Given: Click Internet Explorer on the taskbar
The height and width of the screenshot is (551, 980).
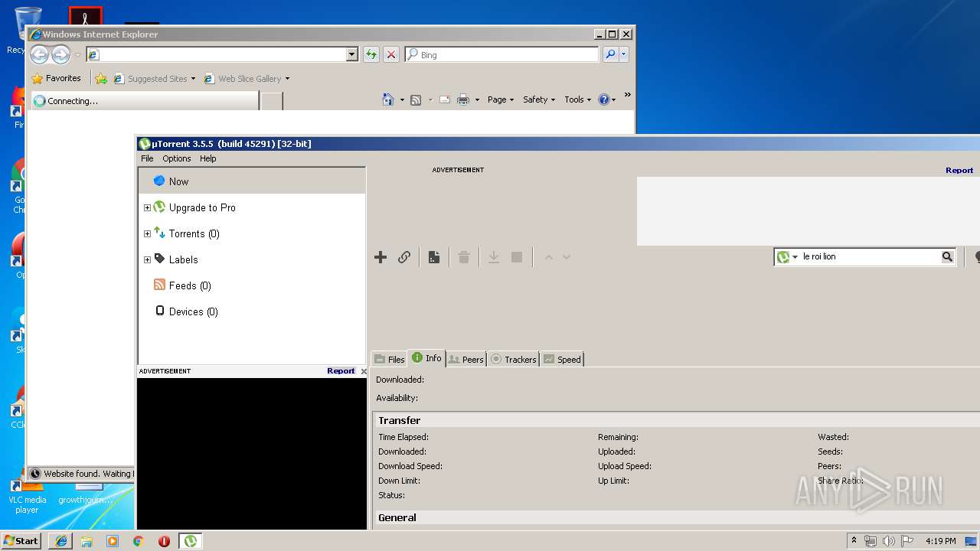Looking at the screenshot, I should pos(61,541).
